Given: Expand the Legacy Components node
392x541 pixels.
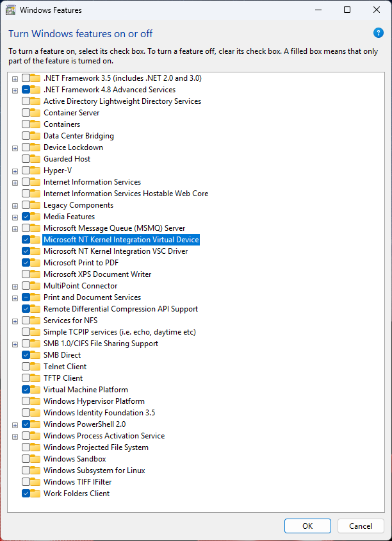Looking at the screenshot, I should point(15,206).
